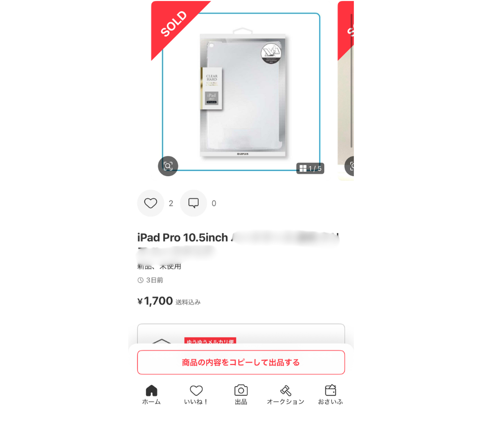Click the SOLD ribbon on the first photo
504x428 pixels.
(174, 23)
